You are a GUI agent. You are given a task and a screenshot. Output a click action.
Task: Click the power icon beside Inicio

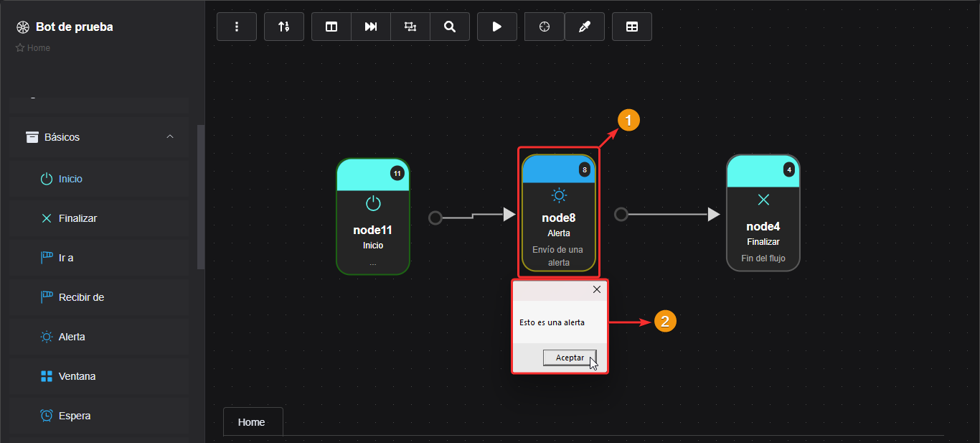click(47, 179)
